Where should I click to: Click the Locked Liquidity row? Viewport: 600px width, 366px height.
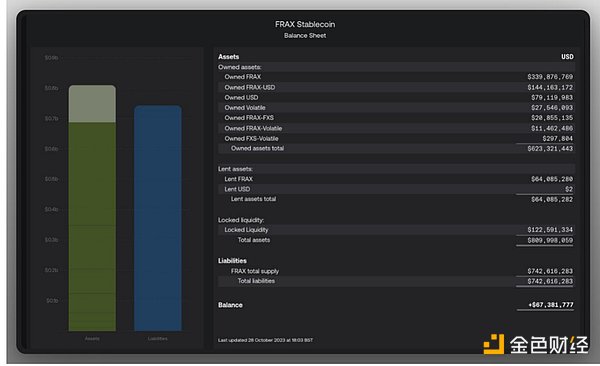coord(396,230)
